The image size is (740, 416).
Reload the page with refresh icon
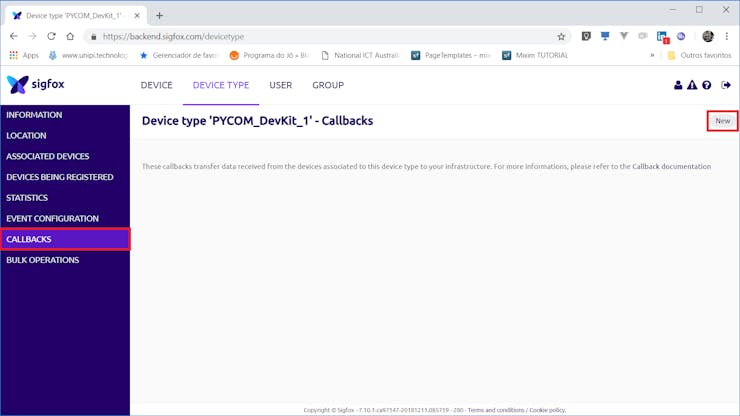[x=51, y=36]
